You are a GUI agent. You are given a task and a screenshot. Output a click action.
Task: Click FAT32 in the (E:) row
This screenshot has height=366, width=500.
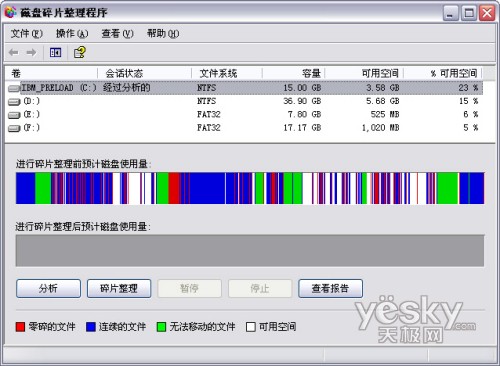click(x=209, y=114)
